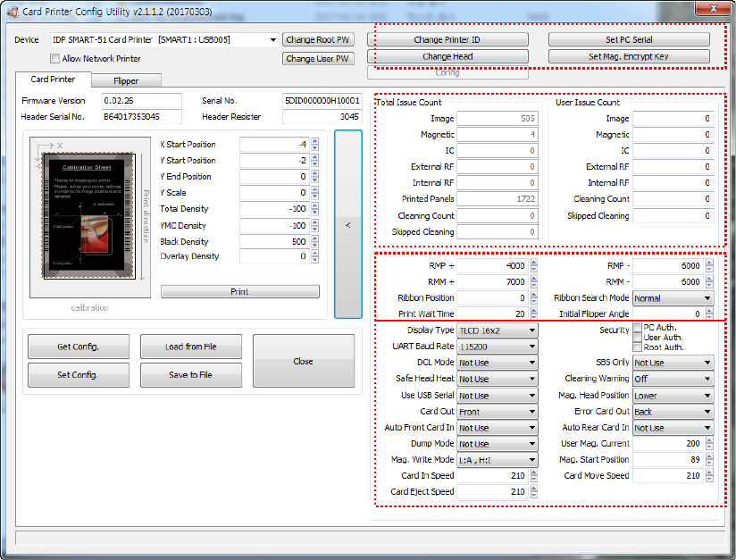
Task: Adjust the Overlay Density spinner
Action: click(314, 256)
